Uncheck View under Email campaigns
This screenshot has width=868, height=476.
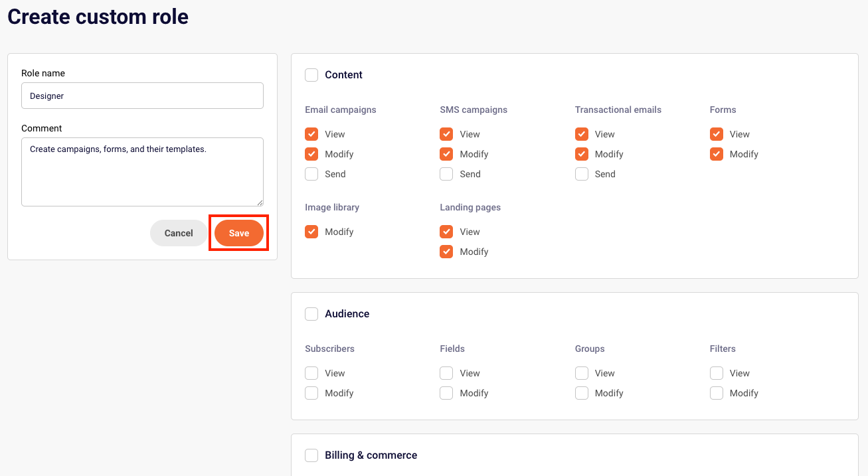click(311, 134)
